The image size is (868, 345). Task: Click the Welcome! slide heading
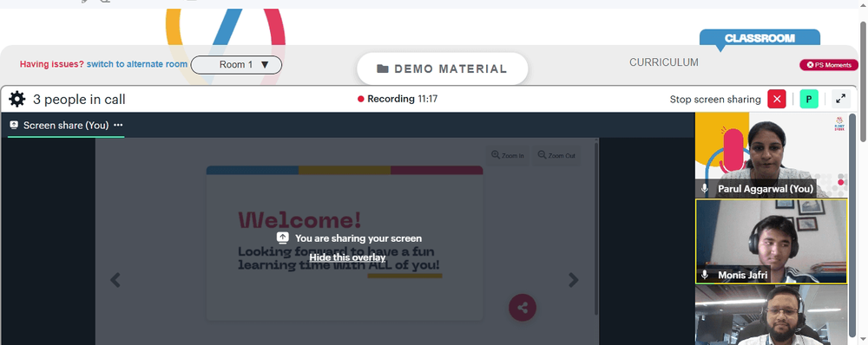click(299, 220)
